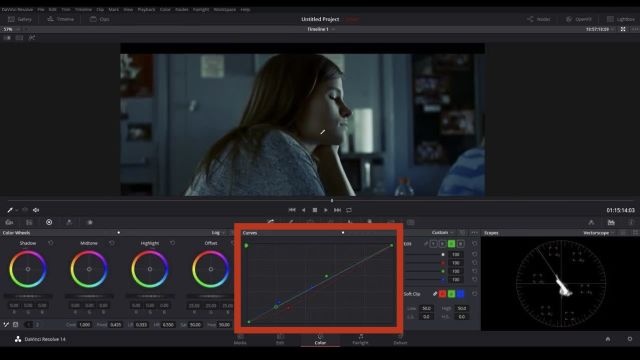Toggle Soft Clip gang link
The height and width of the screenshot is (360, 640).
[435, 293]
